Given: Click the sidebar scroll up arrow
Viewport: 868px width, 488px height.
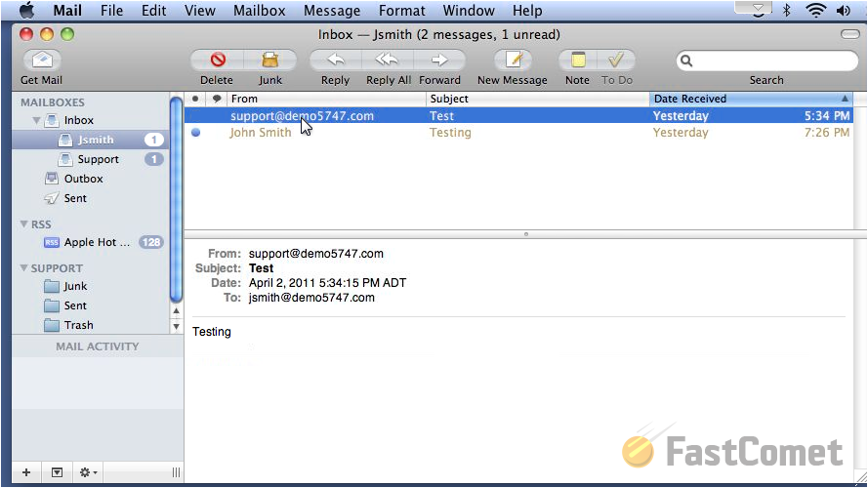Looking at the screenshot, I should coord(176,311).
